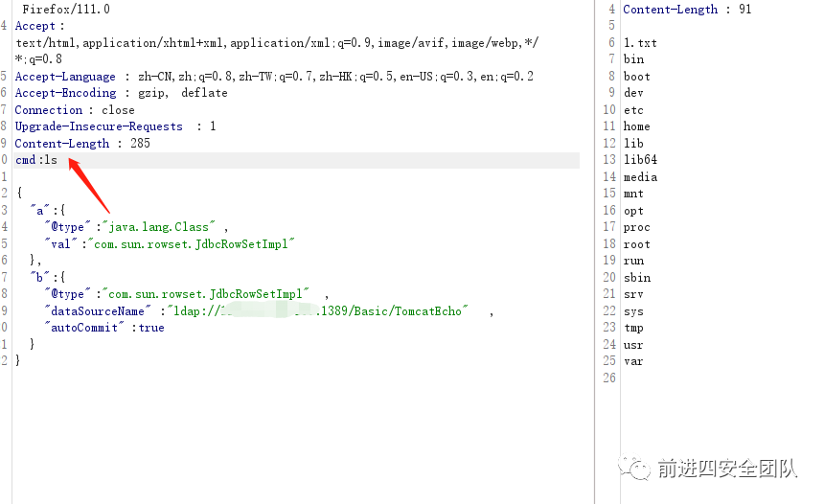Select the 'close' connection value
This screenshot has width=824, height=504.
118,110
